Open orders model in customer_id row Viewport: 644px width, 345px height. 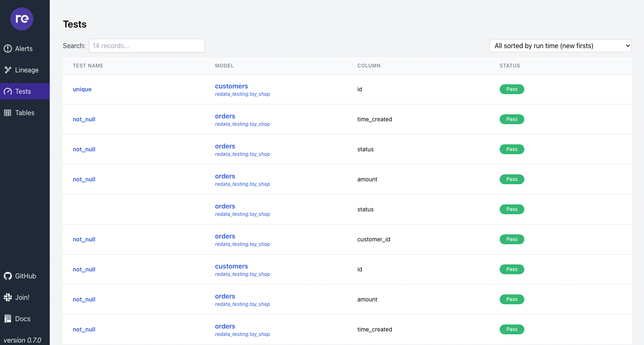pyautogui.click(x=225, y=236)
